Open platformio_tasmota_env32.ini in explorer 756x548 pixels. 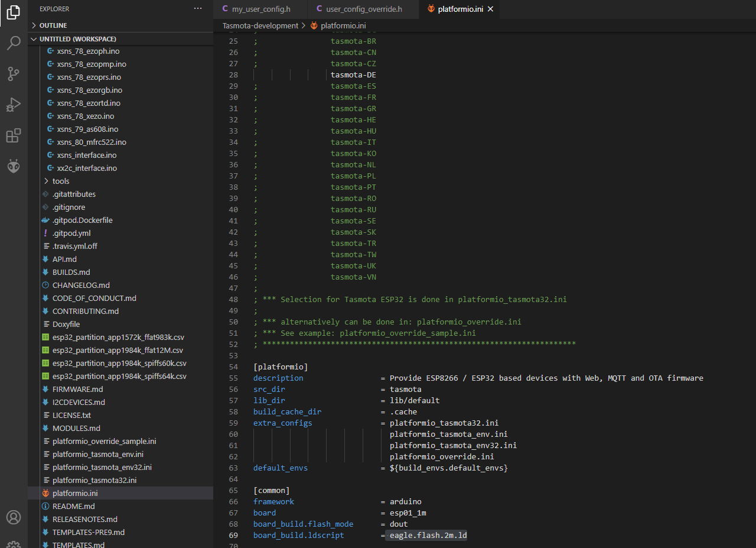click(x=102, y=467)
